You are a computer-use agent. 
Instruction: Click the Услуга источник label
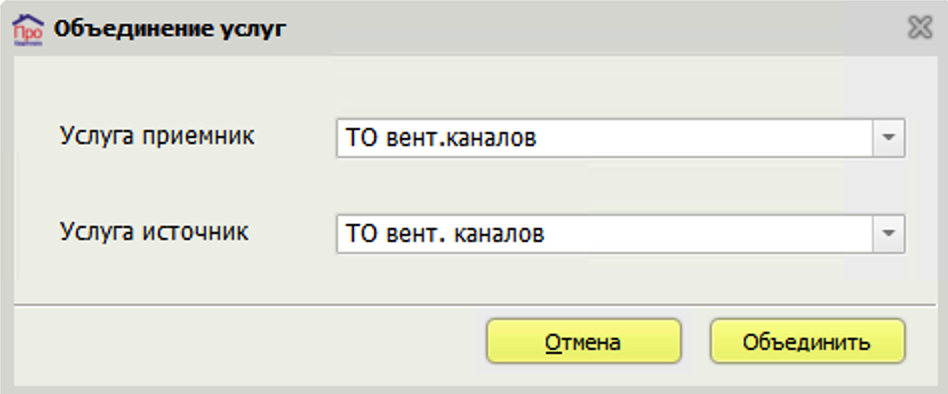(154, 231)
